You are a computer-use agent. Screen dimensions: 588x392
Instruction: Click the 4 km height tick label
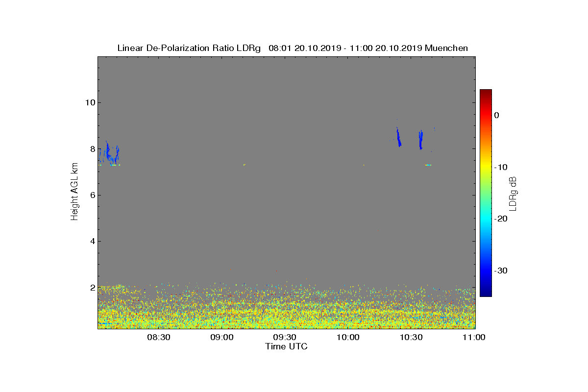pyautogui.click(x=92, y=241)
